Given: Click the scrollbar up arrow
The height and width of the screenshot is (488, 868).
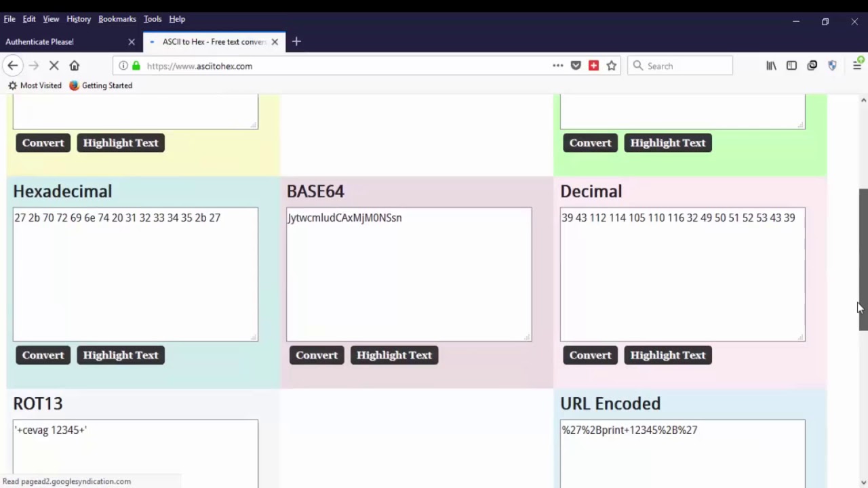Looking at the screenshot, I should coord(863,100).
